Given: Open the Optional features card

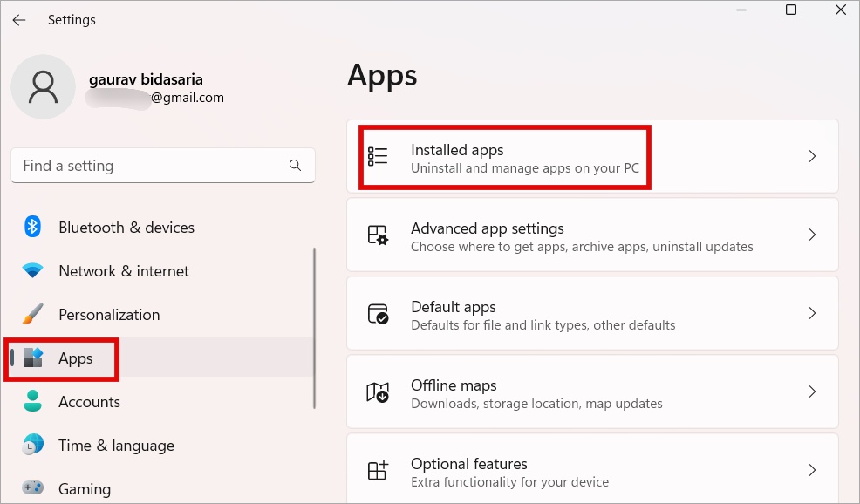Looking at the screenshot, I should coord(592,471).
